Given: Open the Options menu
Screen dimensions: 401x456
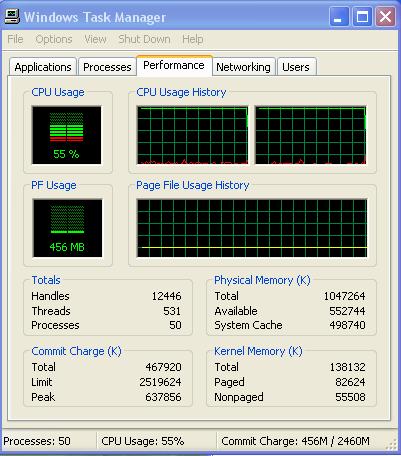Looking at the screenshot, I should click(x=54, y=39).
